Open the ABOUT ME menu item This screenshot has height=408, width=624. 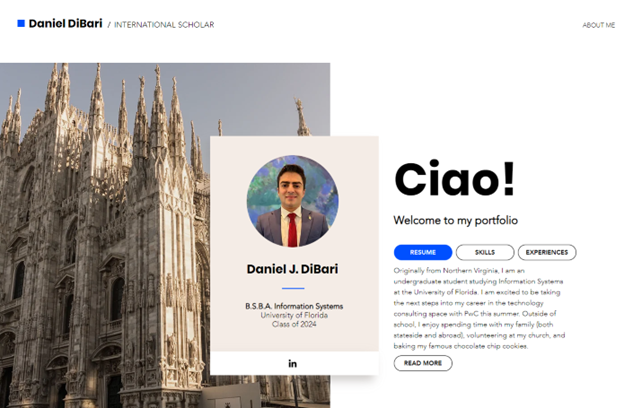coord(599,25)
